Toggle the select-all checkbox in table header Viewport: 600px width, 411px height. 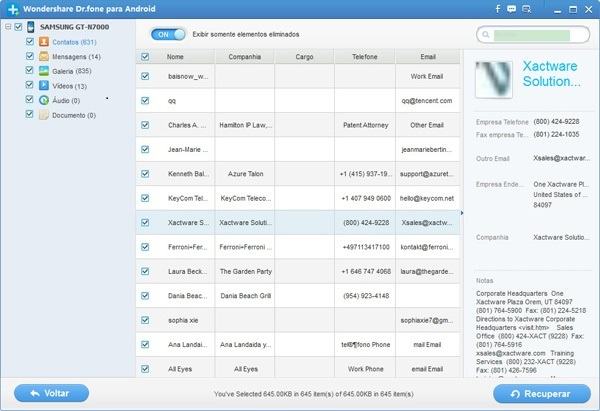point(145,57)
